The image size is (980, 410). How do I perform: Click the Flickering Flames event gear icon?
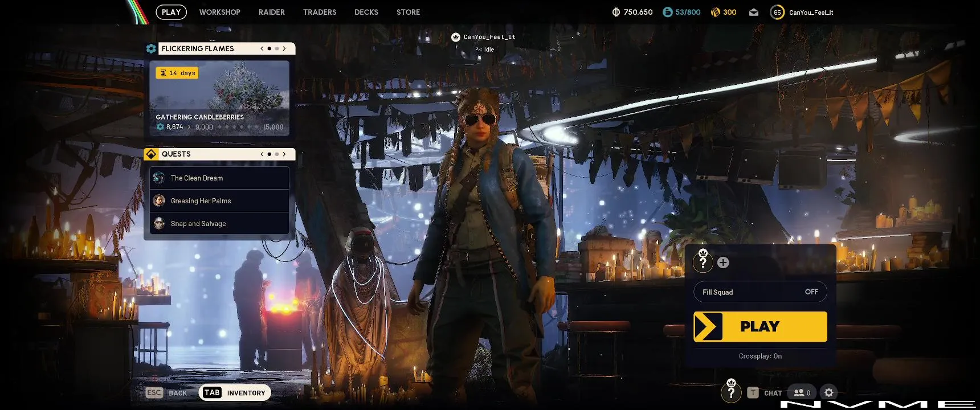pos(151,48)
